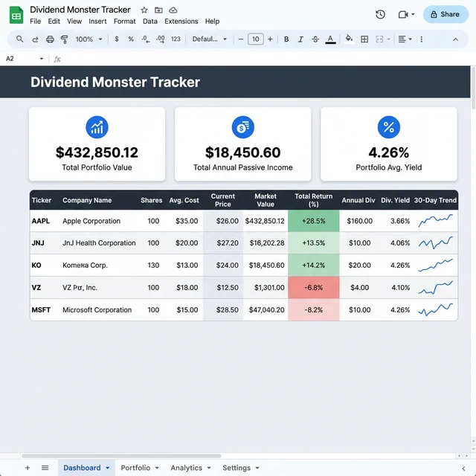The height and width of the screenshot is (476, 476).
Task: Toggle italic formatting
Action: (x=300, y=39)
